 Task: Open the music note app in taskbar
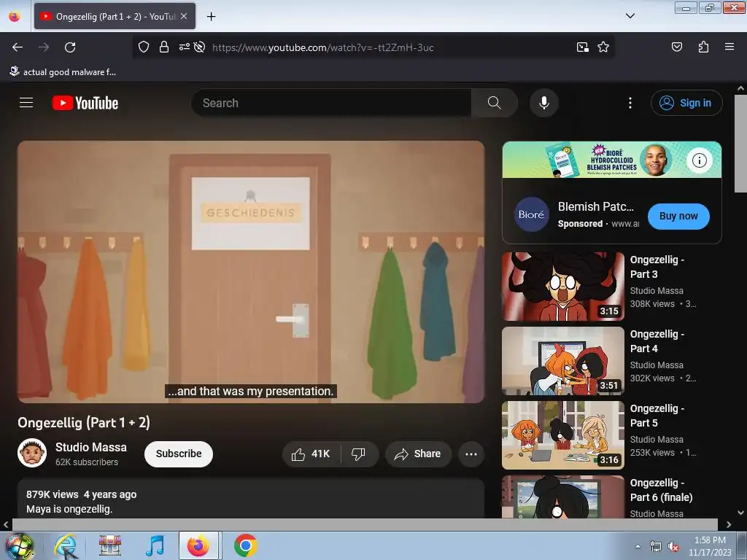coord(155,545)
